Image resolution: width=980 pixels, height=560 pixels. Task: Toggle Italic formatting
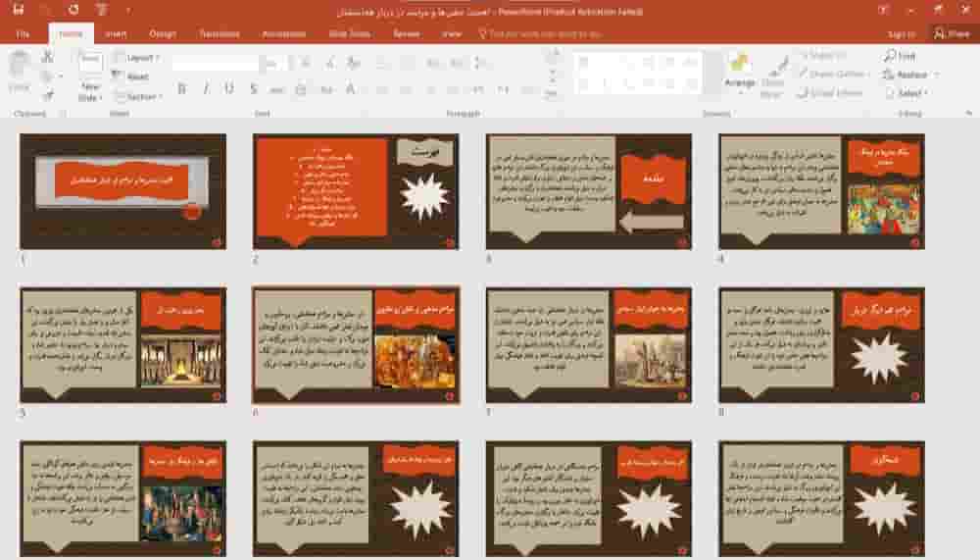(206, 89)
